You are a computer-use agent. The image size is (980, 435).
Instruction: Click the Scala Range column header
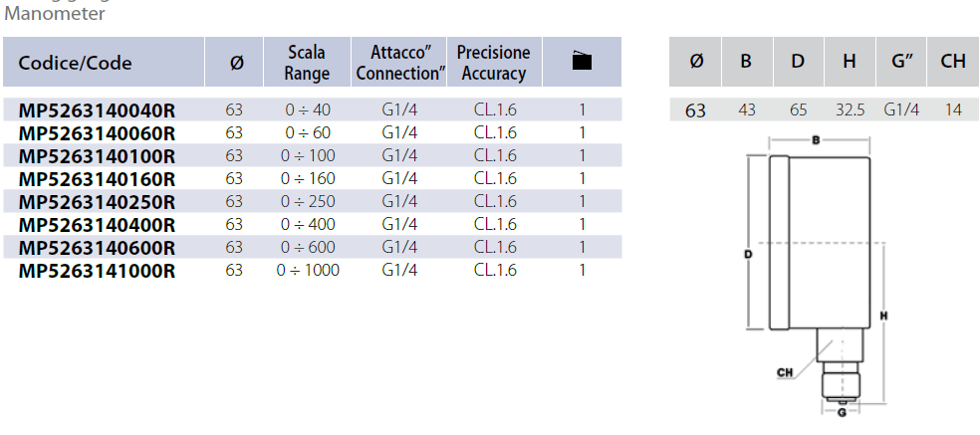pyautogui.click(x=307, y=62)
